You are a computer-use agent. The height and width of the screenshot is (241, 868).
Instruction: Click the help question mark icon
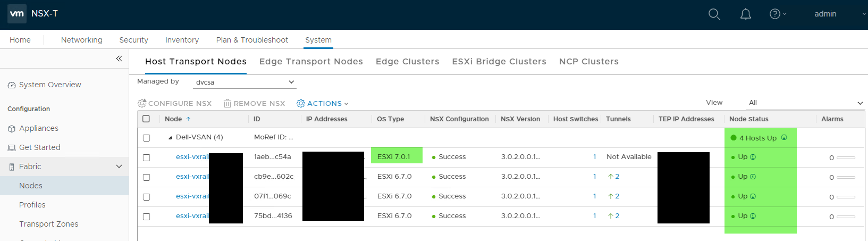pyautogui.click(x=775, y=14)
